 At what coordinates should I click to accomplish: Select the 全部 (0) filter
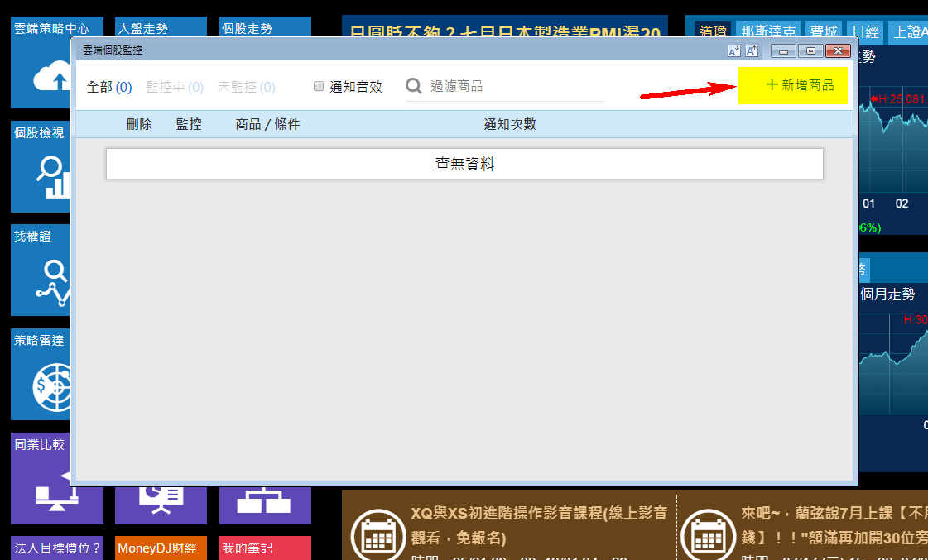click(x=109, y=87)
